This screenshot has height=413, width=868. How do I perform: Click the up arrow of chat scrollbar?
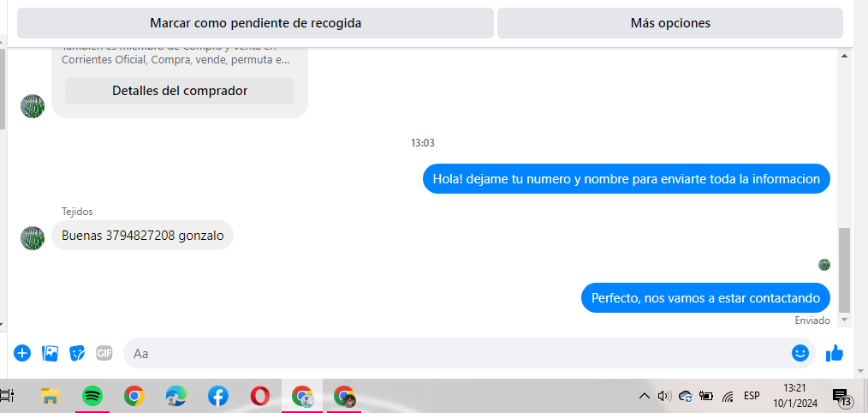(x=844, y=56)
